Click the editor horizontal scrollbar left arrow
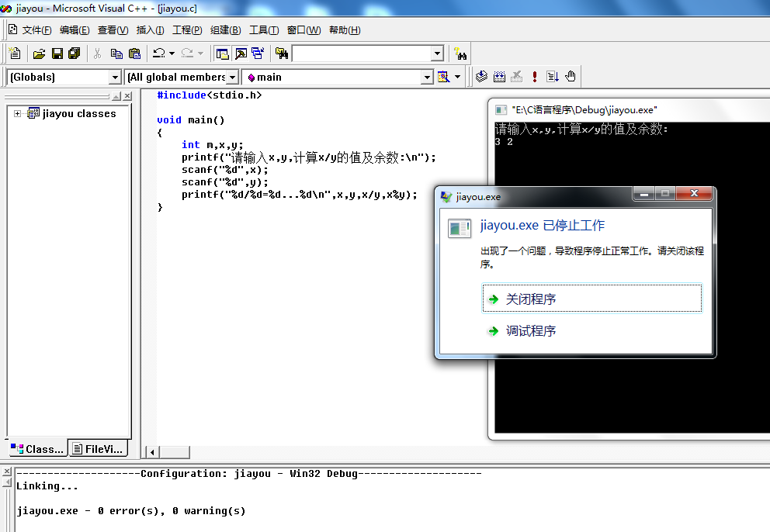The height and width of the screenshot is (532, 770). pyautogui.click(x=152, y=452)
